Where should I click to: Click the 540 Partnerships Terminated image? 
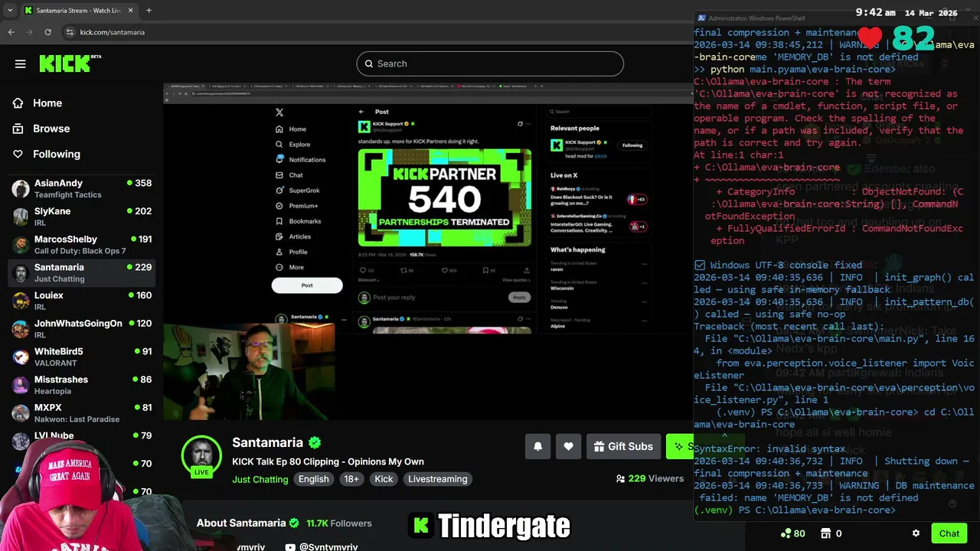(445, 197)
